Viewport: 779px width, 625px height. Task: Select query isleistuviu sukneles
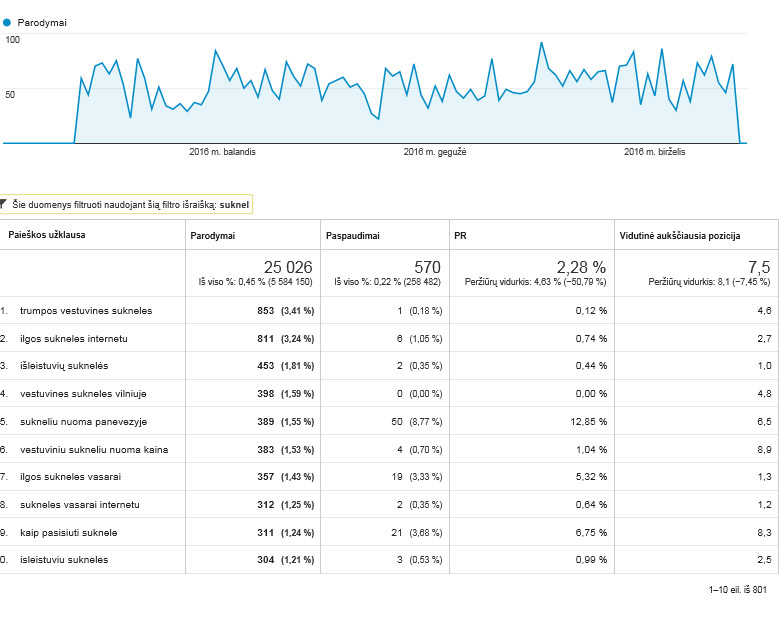tap(64, 559)
